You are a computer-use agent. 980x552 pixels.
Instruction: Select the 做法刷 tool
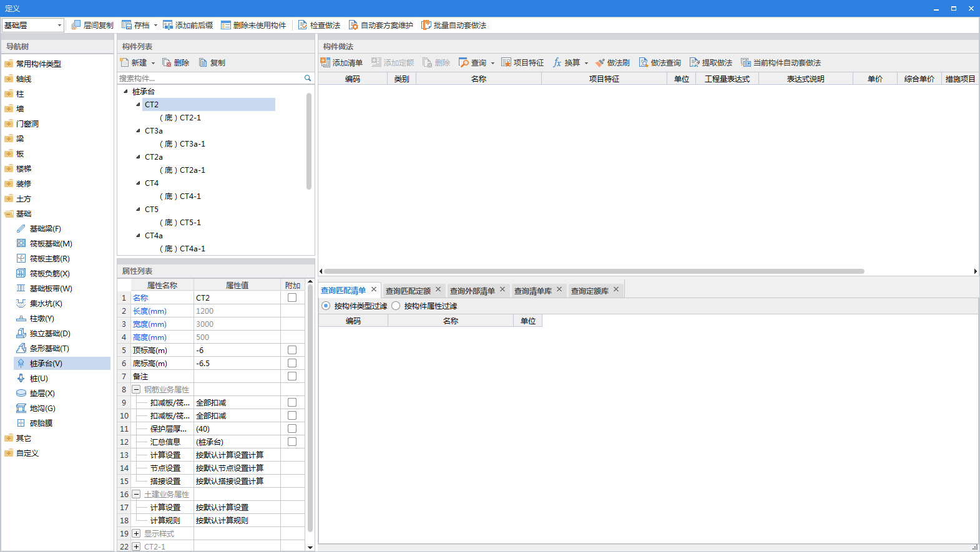(x=612, y=62)
